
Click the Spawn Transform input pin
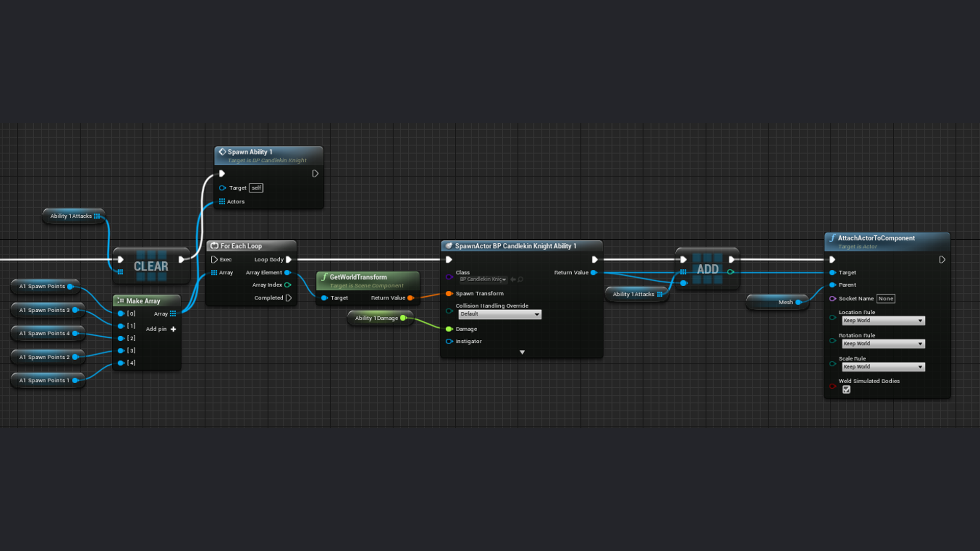tap(449, 293)
